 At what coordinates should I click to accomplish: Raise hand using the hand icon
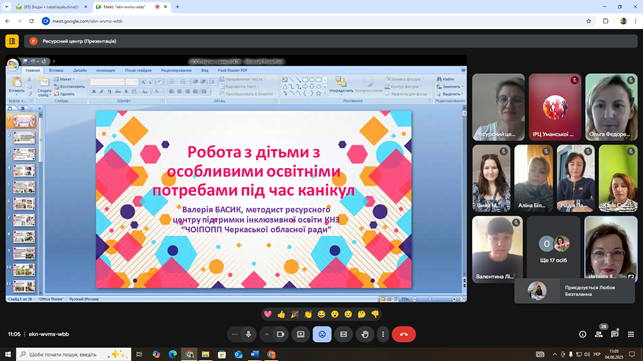pos(365,334)
